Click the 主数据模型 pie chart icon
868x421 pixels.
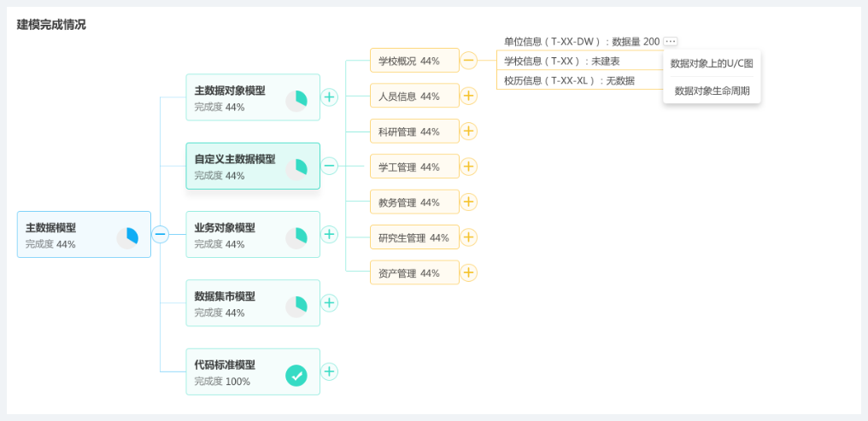click(x=127, y=238)
